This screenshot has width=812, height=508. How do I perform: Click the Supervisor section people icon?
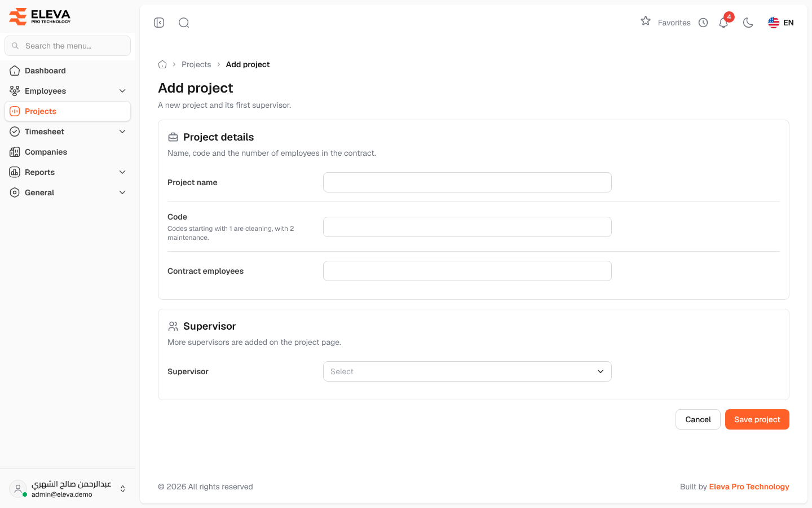pyautogui.click(x=173, y=326)
